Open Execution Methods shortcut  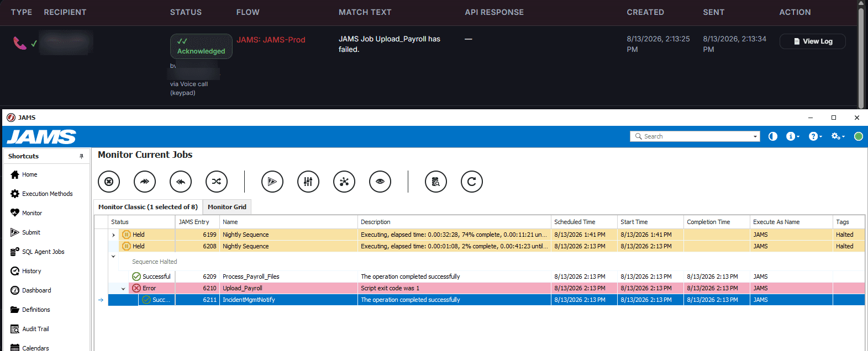(x=42, y=194)
